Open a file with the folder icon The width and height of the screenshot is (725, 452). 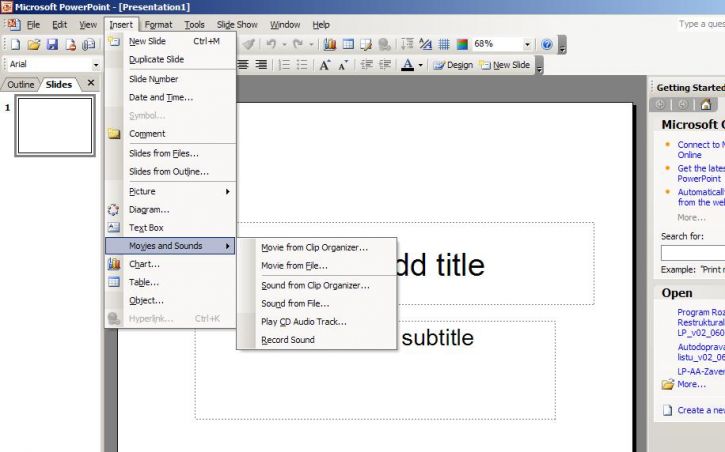tap(34, 44)
